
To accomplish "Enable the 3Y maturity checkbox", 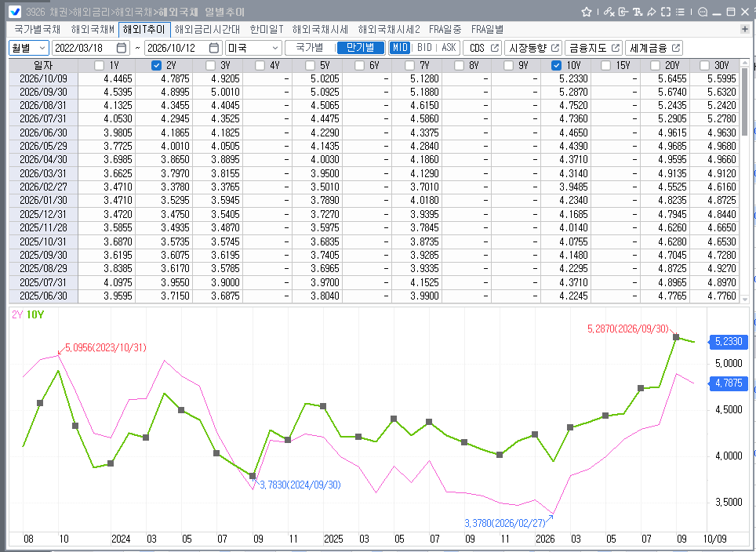I will [x=210, y=66].
